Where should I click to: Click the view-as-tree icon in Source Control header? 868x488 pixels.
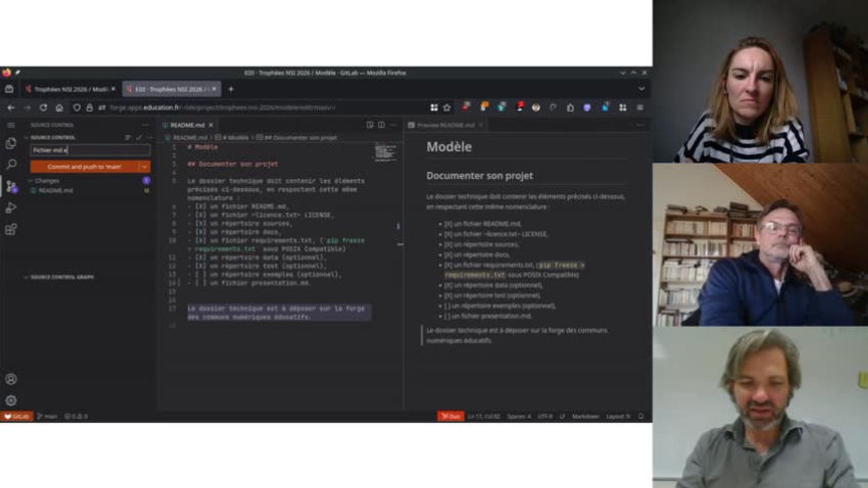pos(127,137)
